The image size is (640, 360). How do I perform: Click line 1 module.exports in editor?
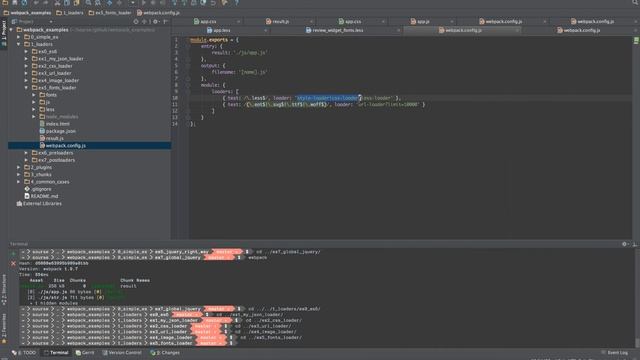pyautogui.click(x=214, y=40)
